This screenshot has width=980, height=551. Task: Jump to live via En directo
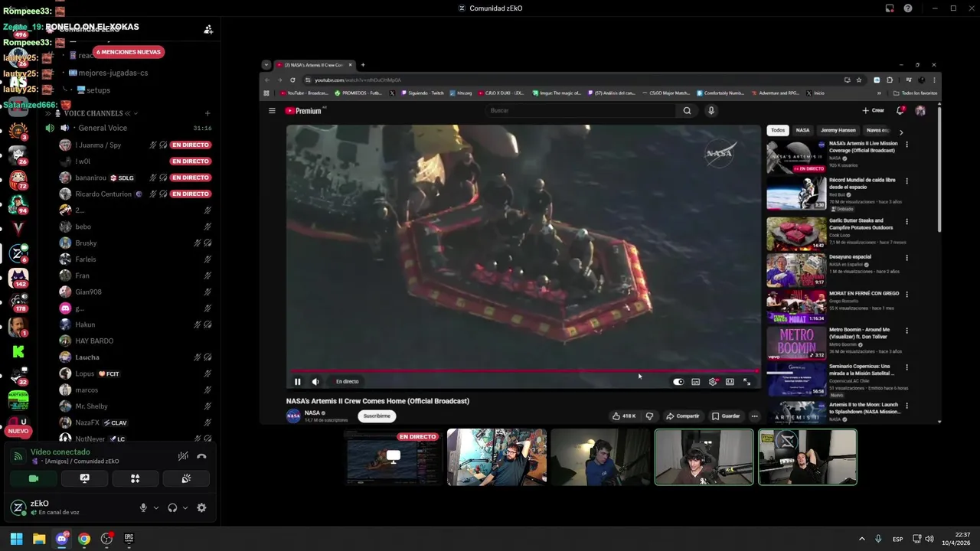coord(347,381)
